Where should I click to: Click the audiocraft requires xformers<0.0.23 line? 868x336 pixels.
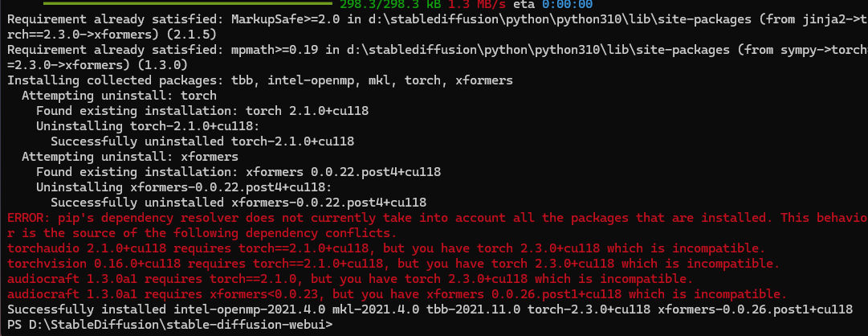(397, 294)
